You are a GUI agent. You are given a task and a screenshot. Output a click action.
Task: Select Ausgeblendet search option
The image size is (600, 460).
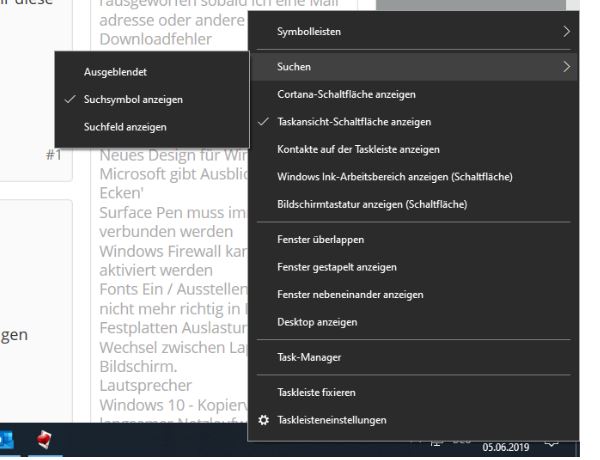click(x=152, y=72)
